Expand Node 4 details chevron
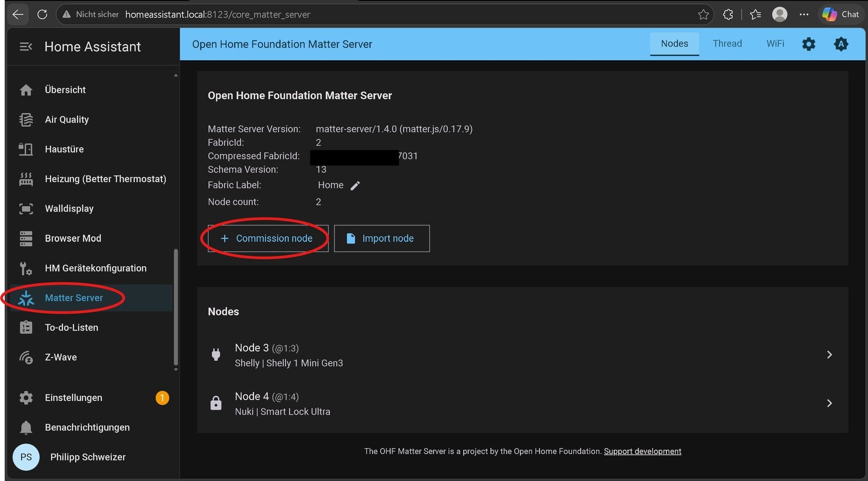Viewport: 868px width, 481px height. tap(829, 403)
